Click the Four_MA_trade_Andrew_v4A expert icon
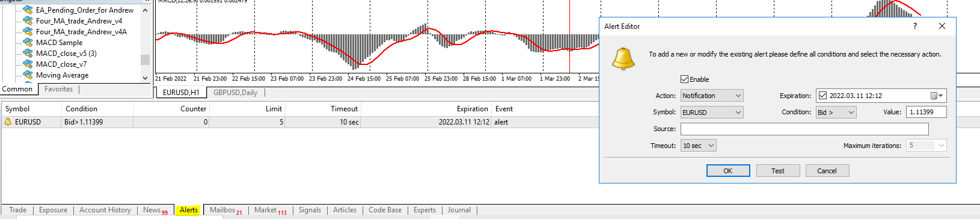 (28, 31)
